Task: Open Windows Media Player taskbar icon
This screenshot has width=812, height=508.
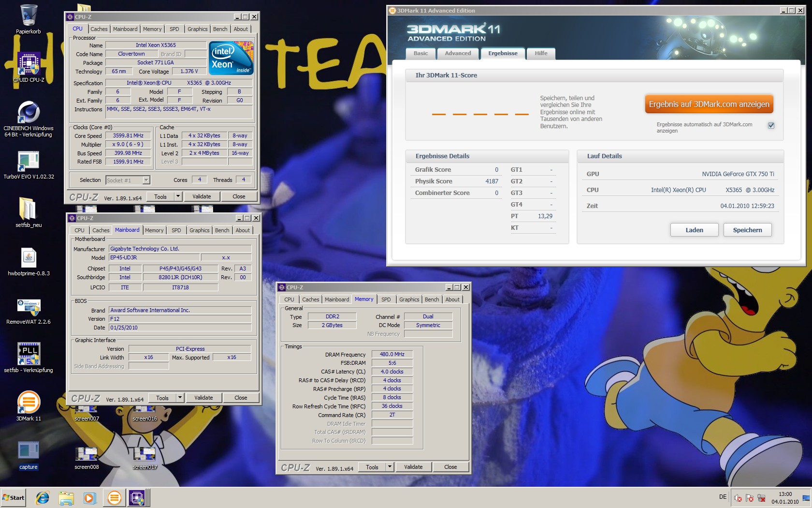Action: click(89, 497)
